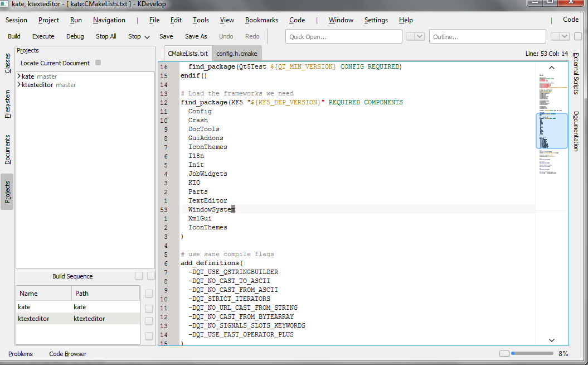This screenshot has width=588, height=365.
Task: Open dropdown arrow right of Outline field
Action: click(565, 36)
